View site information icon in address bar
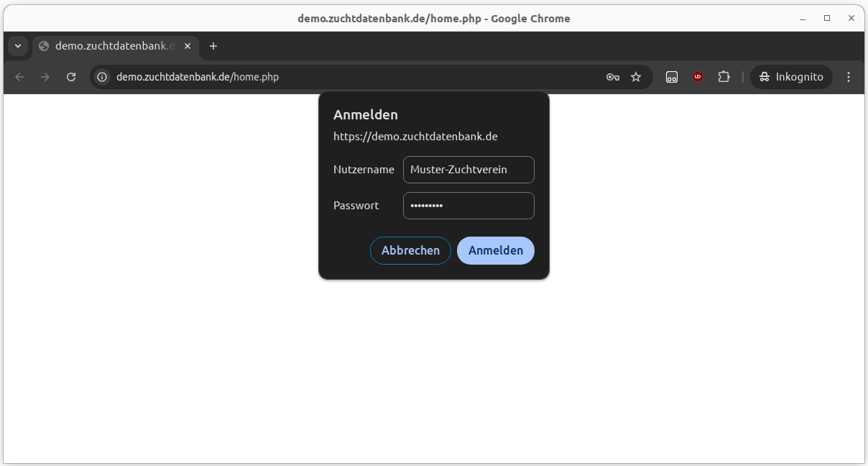Viewport: 868px width, 466px height. point(103,77)
